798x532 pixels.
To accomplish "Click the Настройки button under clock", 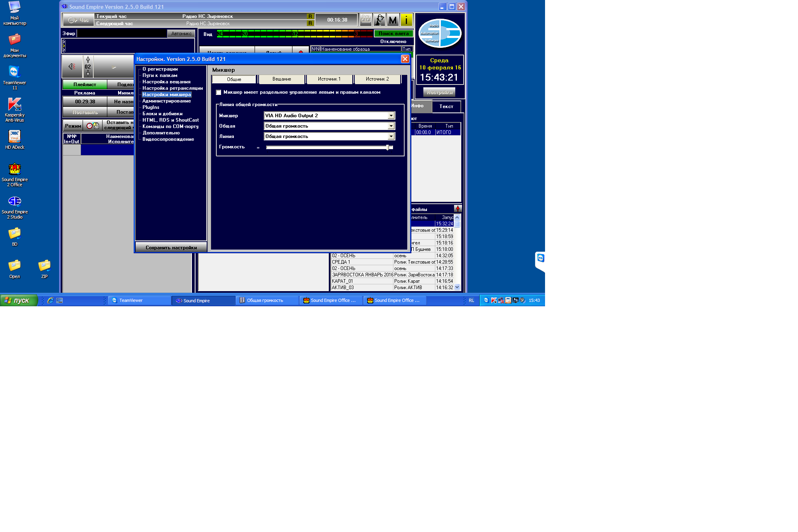I will tap(440, 93).
